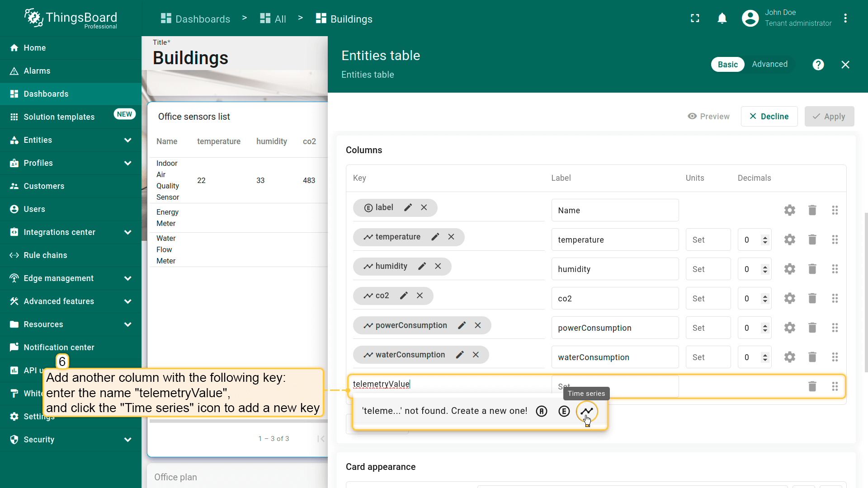Click the Time series key type icon
This screenshot has height=488, width=868.
point(587,411)
